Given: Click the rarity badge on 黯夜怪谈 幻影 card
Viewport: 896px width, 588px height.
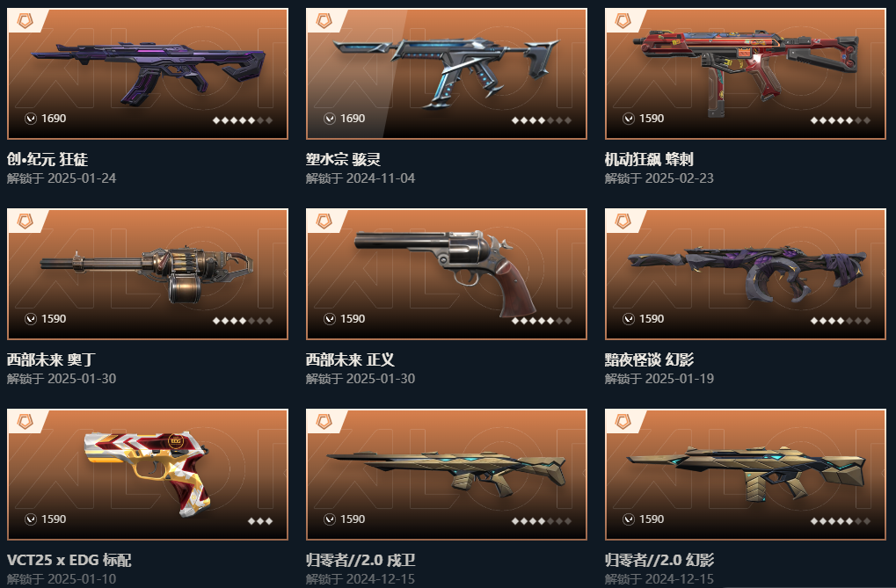Looking at the screenshot, I should 623,221.
